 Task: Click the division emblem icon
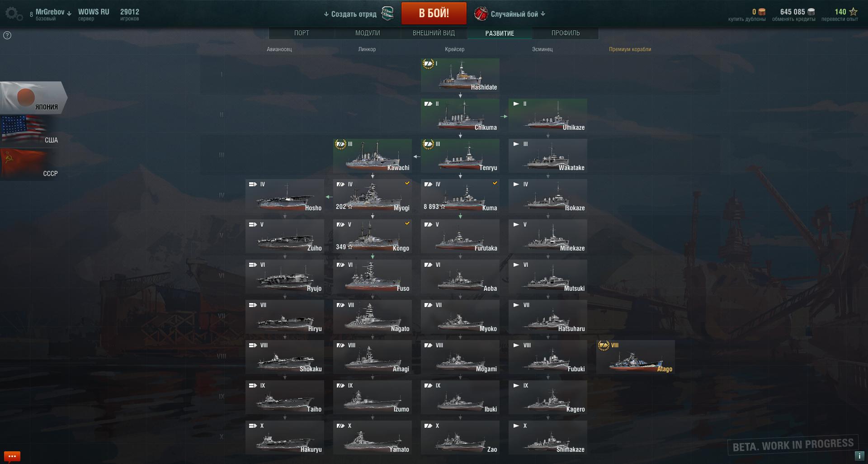(387, 14)
